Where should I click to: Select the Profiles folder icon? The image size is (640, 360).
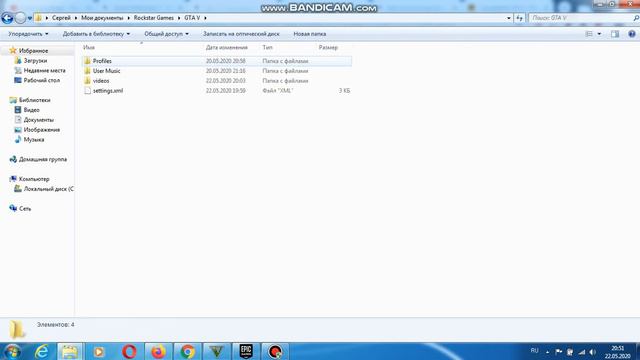tap(87, 61)
